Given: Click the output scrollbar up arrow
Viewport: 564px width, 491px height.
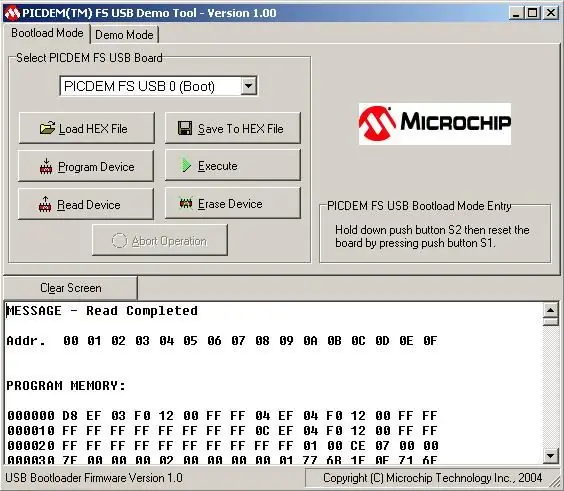Looking at the screenshot, I should tap(551, 310).
